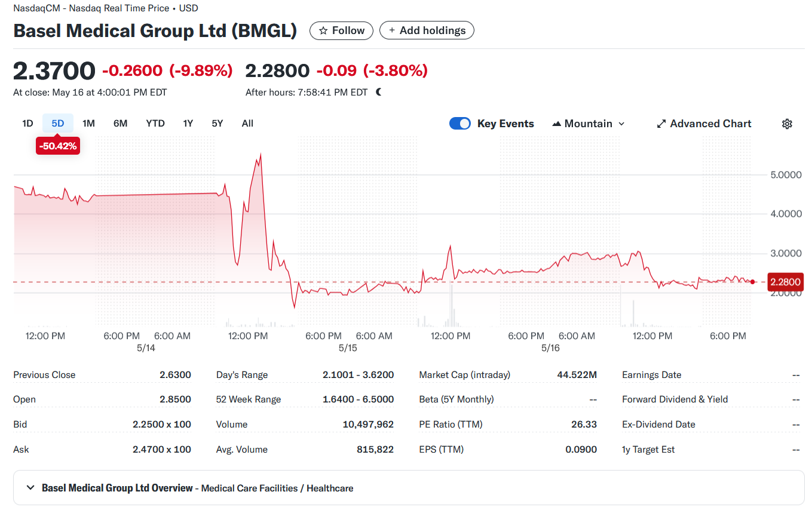812x507 pixels.
Task: Click the closing price 2.3700
Action: pyautogui.click(x=54, y=71)
